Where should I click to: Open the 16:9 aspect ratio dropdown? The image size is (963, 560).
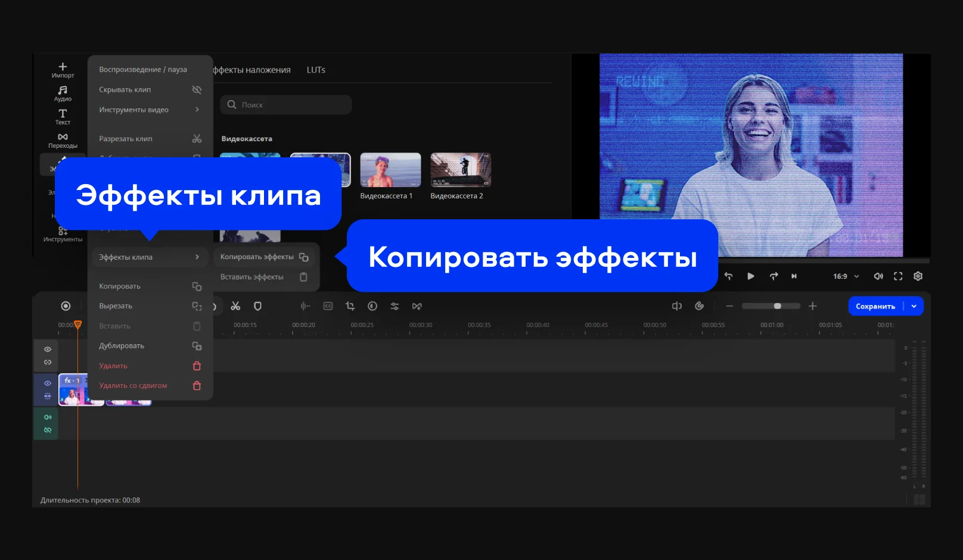[846, 276]
